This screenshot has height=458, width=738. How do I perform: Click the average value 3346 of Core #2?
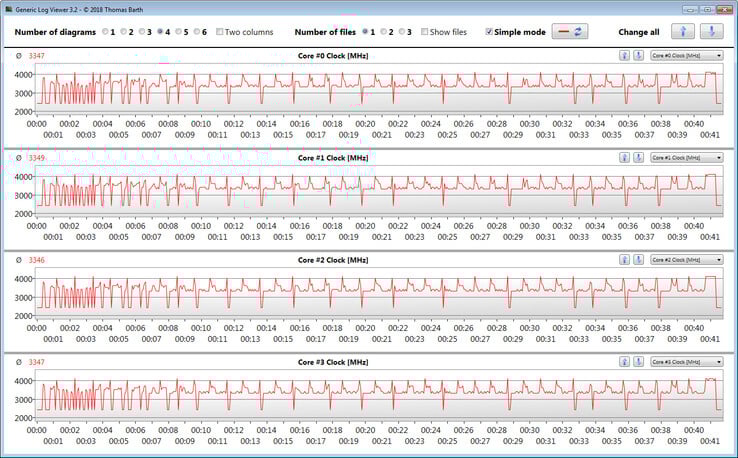[x=37, y=260]
